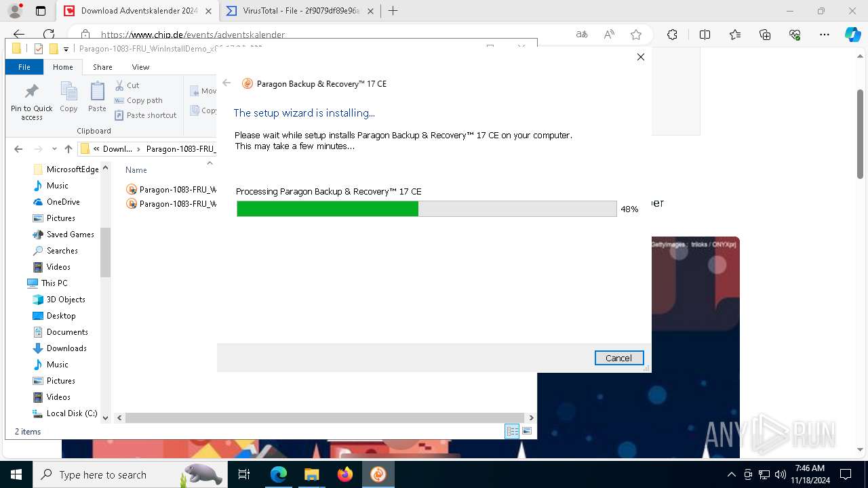The height and width of the screenshot is (488, 868).
Task: Click the horizontal scrollbar in the file list
Action: pos(325,418)
